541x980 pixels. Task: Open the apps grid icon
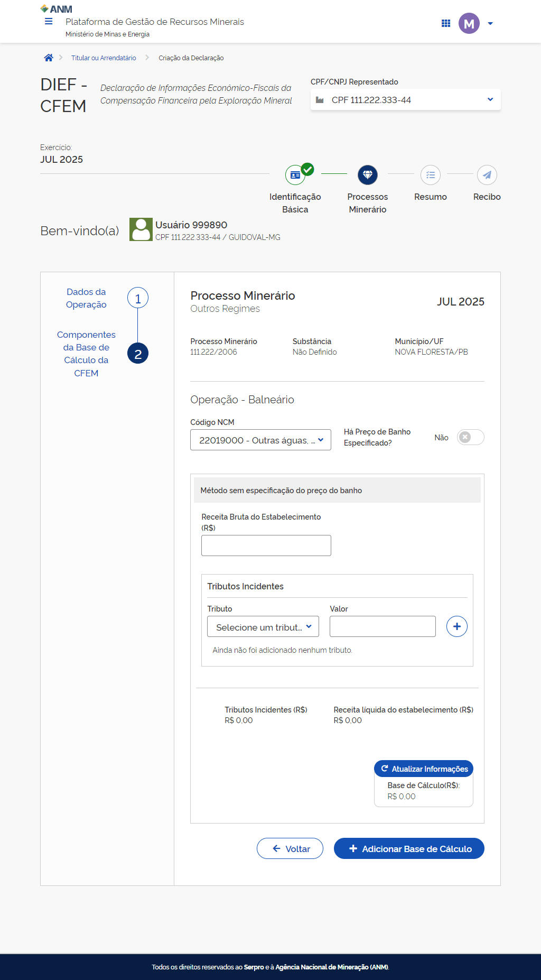(446, 23)
